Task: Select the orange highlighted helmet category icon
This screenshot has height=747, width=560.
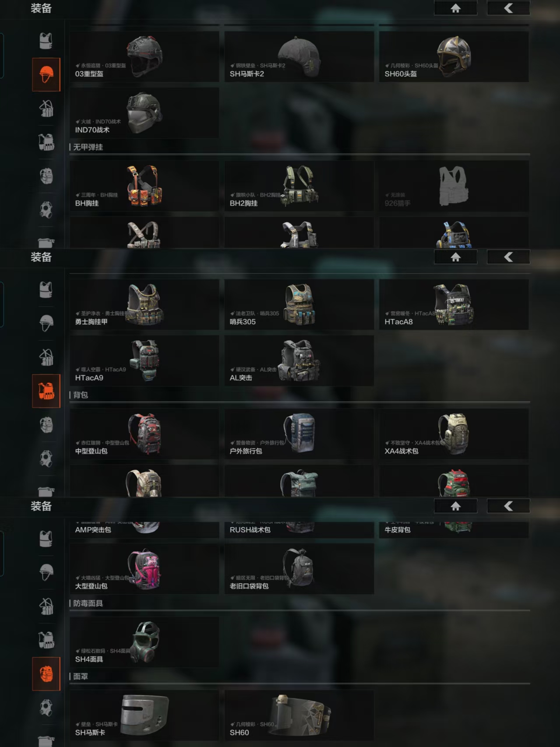Action: [x=46, y=74]
